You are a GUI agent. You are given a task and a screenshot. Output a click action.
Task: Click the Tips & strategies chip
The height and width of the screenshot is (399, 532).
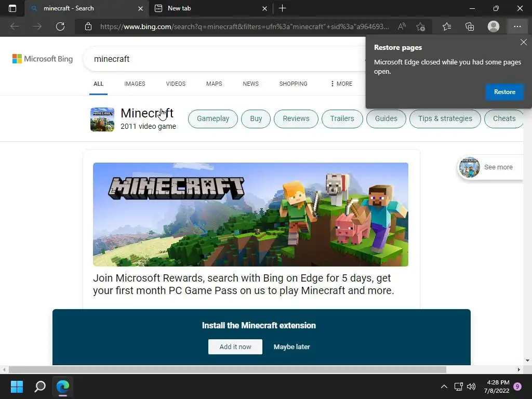445,119
